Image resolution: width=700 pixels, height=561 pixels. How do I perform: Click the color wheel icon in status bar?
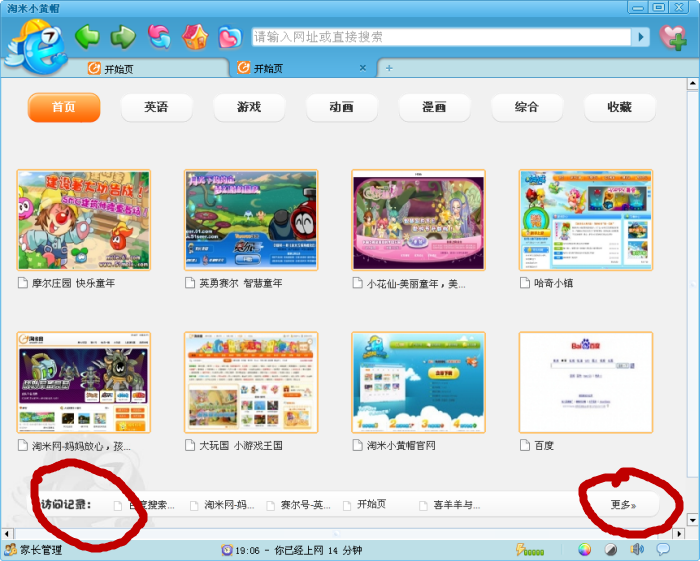pyautogui.click(x=585, y=550)
